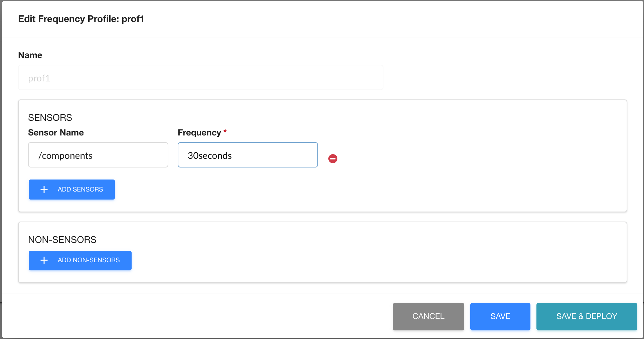The height and width of the screenshot is (339, 644).
Task: Click the plus icon on Add Sensors
Action: (44, 190)
